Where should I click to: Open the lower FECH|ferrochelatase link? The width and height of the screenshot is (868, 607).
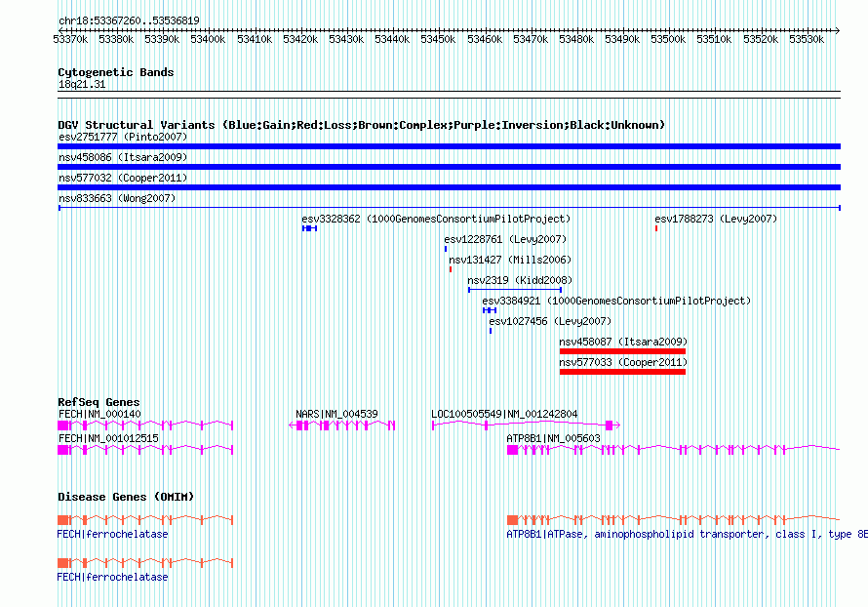click(x=112, y=577)
